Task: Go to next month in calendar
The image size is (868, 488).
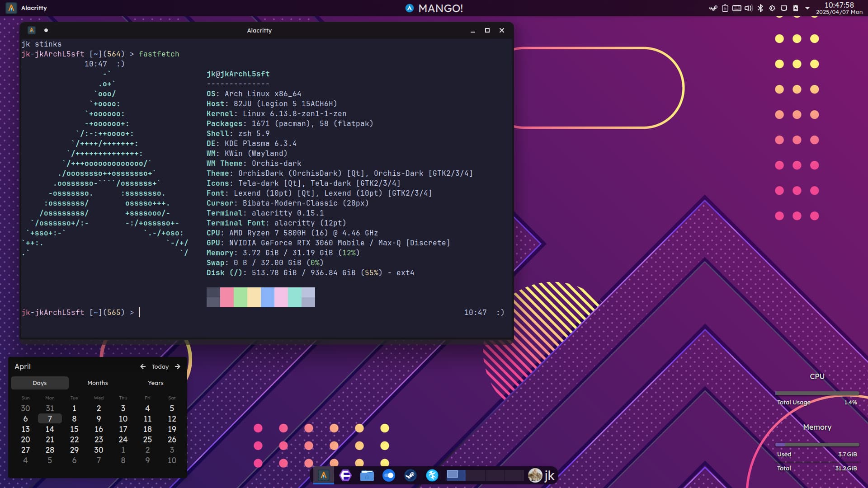Action: tap(178, 366)
